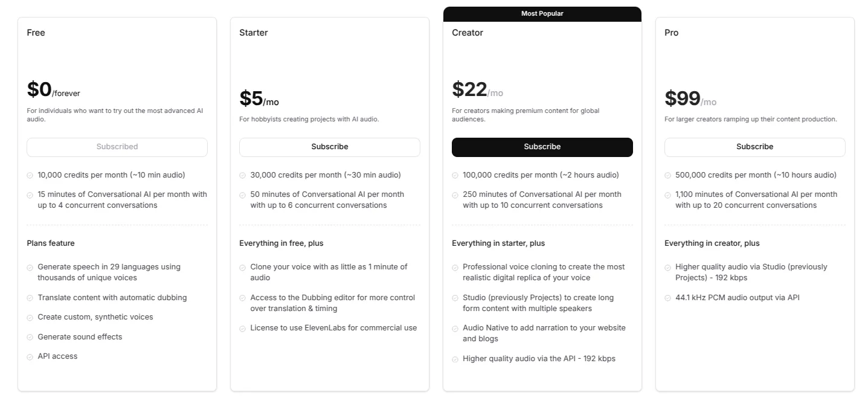Image resolution: width=868 pixels, height=398 pixels.
Task: Select the Creator plan title
Action: coord(467,33)
